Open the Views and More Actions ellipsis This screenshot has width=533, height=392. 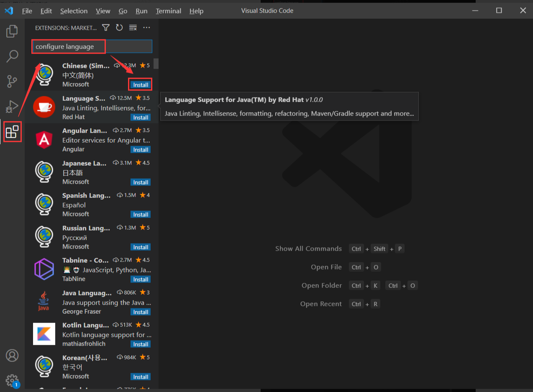point(146,28)
